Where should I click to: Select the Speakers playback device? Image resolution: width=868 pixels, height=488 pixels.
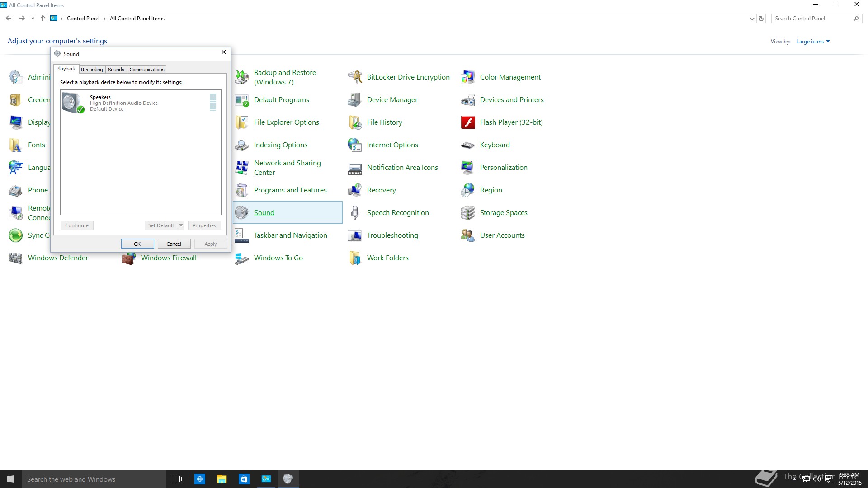pos(141,103)
